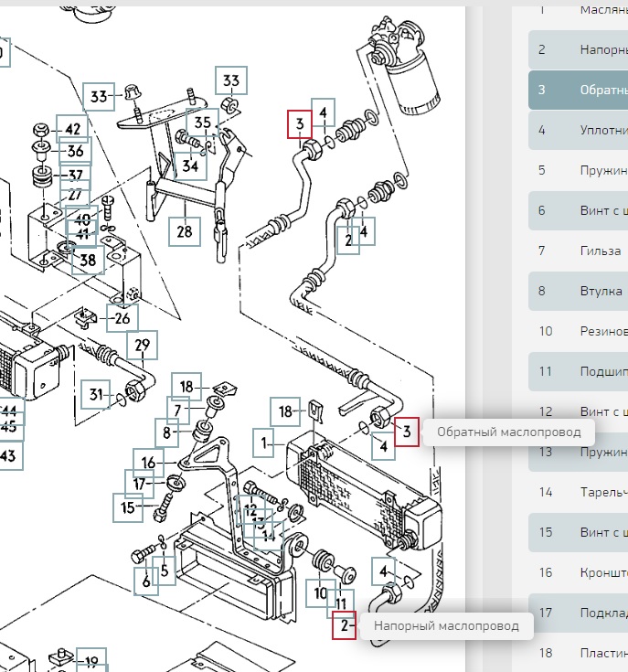The width and height of the screenshot is (628, 672).
Task: Select callout 1 for the oil cooler
Action: click(x=264, y=443)
